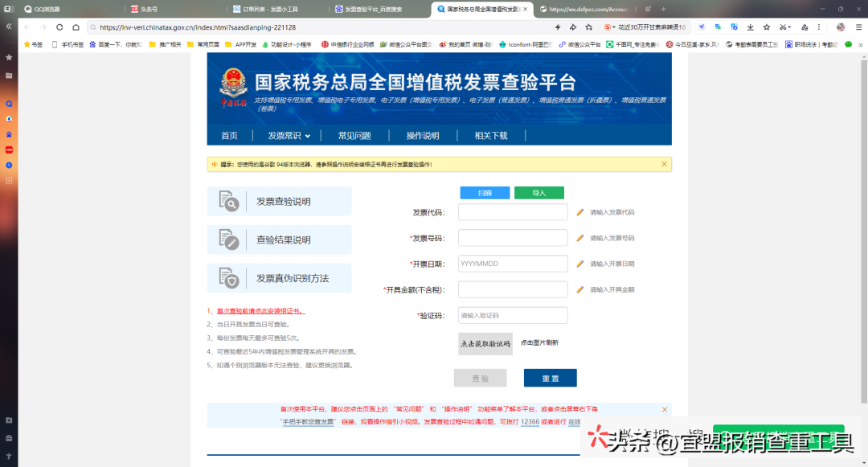
Task: Go to the browser home page
Action: (x=76, y=27)
